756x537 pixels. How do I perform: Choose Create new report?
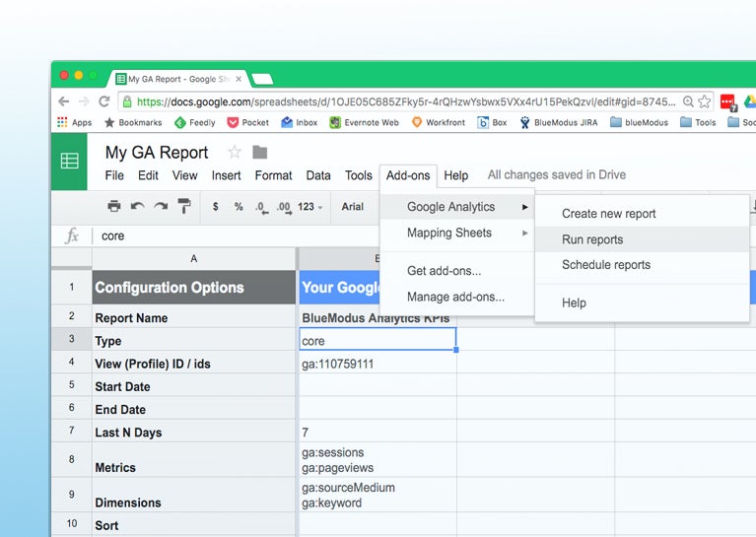click(x=608, y=214)
